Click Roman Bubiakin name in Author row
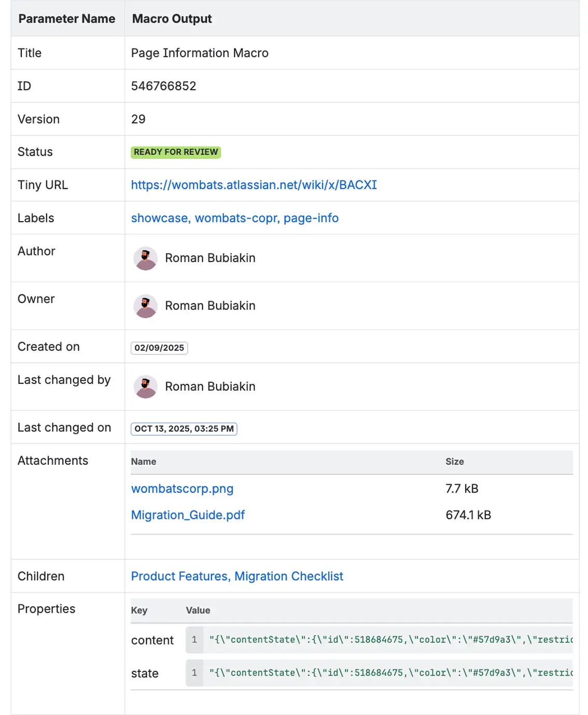 click(210, 258)
